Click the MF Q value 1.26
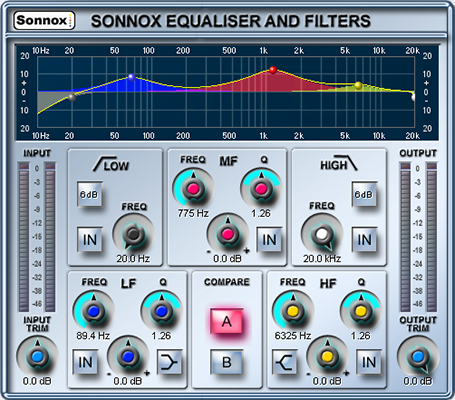455x400 pixels. click(261, 213)
